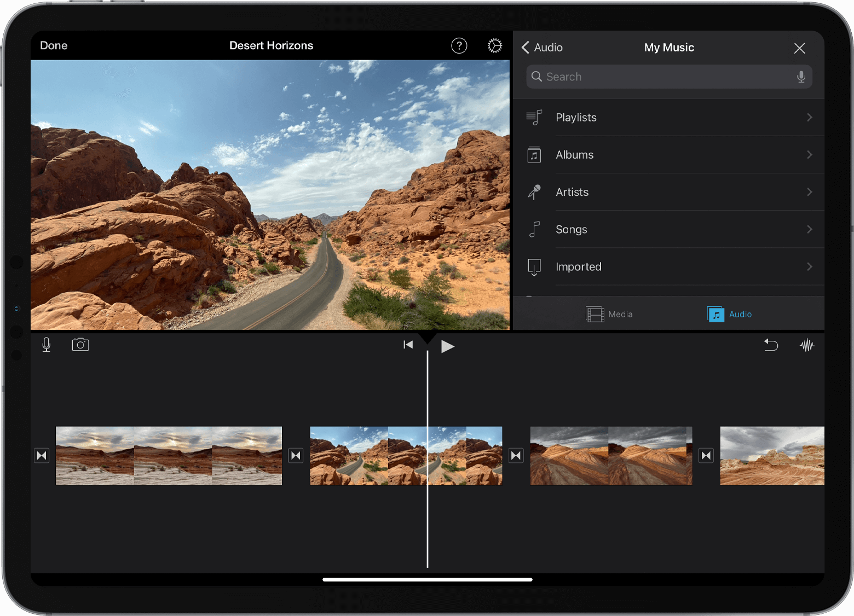Play the project preview
This screenshot has height=616, width=854.
point(447,346)
